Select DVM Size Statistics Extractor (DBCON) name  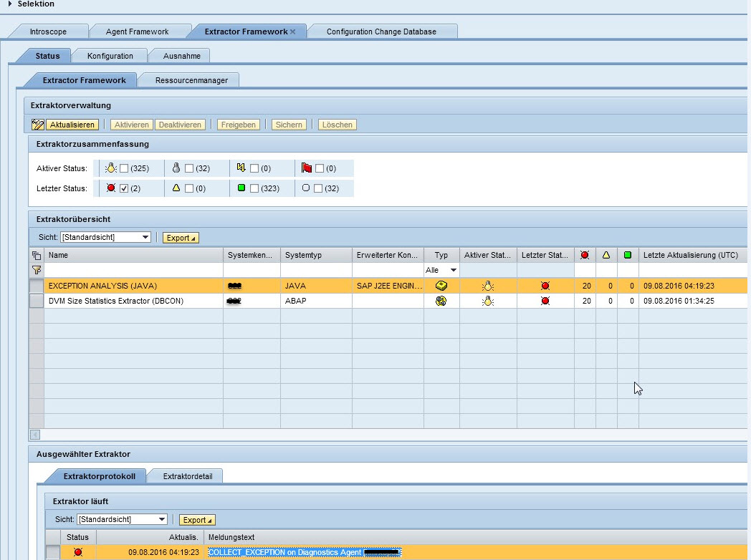[116, 301]
